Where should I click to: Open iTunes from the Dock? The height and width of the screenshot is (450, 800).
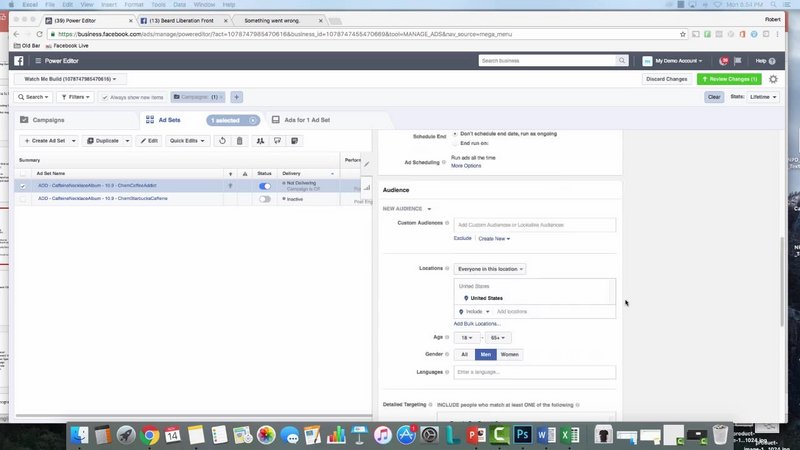click(382, 435)
